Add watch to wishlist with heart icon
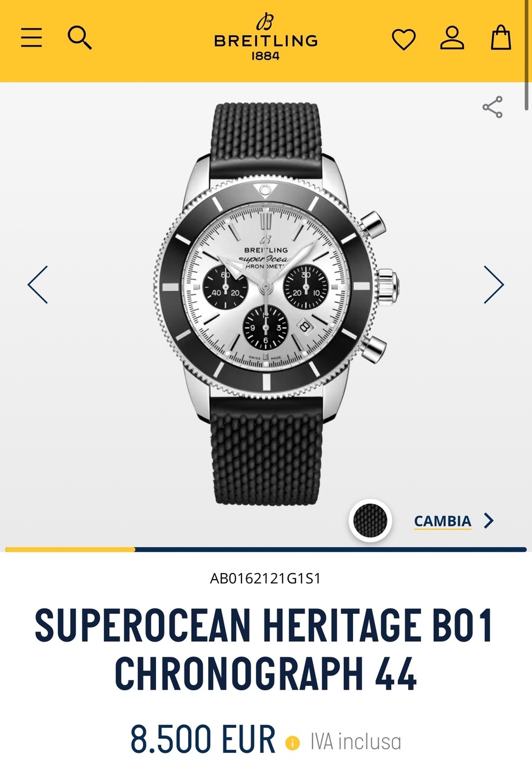Image resolution: width=532 pixels, height=777 pixels. (403, 39)
